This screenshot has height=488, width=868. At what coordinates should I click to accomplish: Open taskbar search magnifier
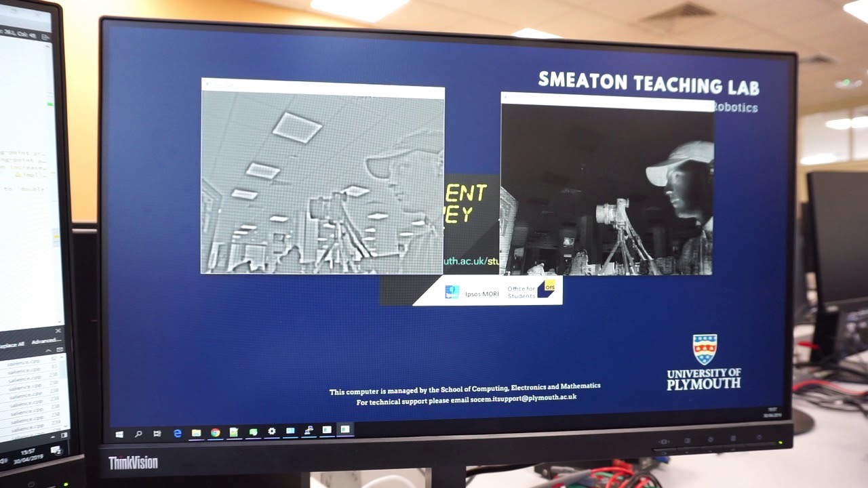(x=138, y=434)
